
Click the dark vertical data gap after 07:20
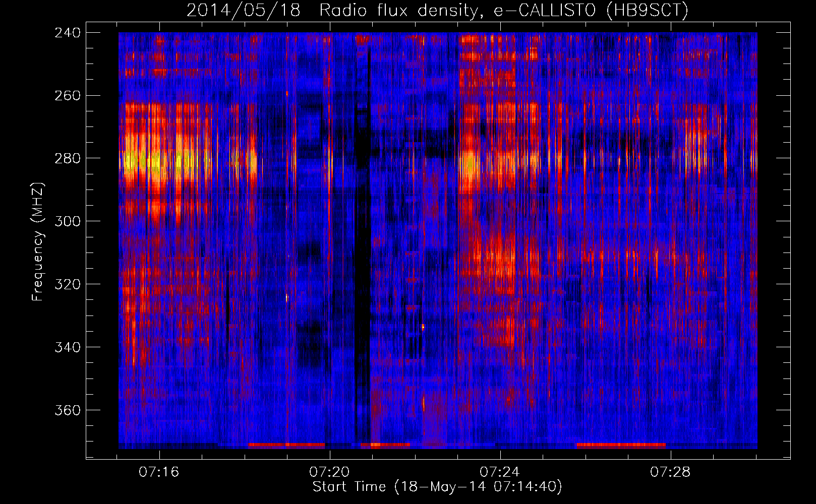362,242
